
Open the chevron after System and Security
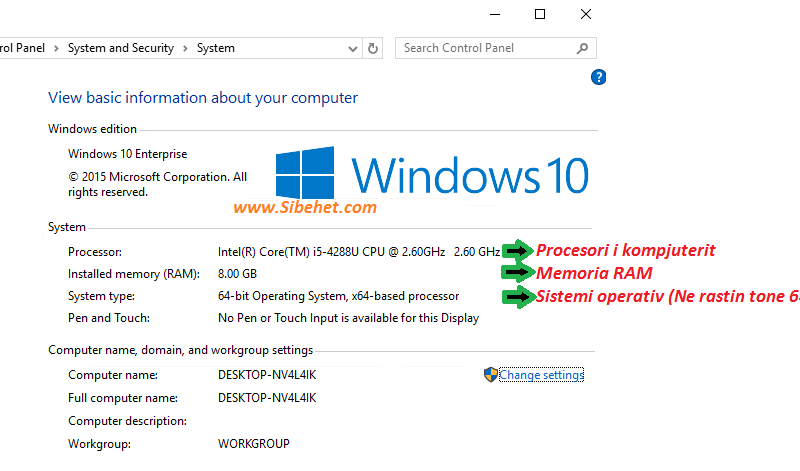click(186, 48)
